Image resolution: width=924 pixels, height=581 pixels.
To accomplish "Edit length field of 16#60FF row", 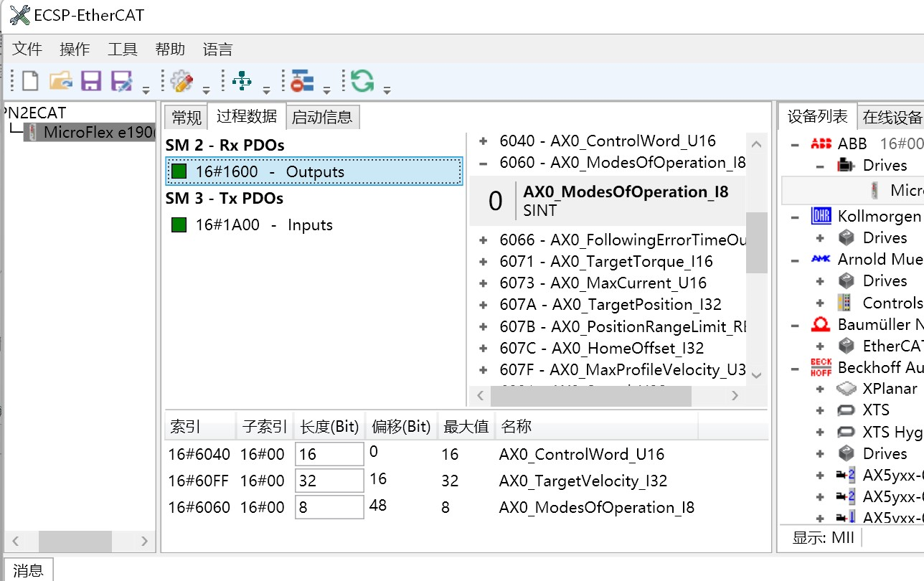I will pyautogui.click(x=329, y=481).
